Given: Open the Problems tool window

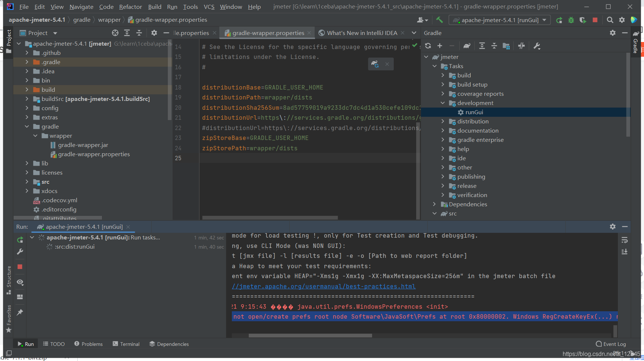Looking at the screenshot, I should [x=88, y=344].
